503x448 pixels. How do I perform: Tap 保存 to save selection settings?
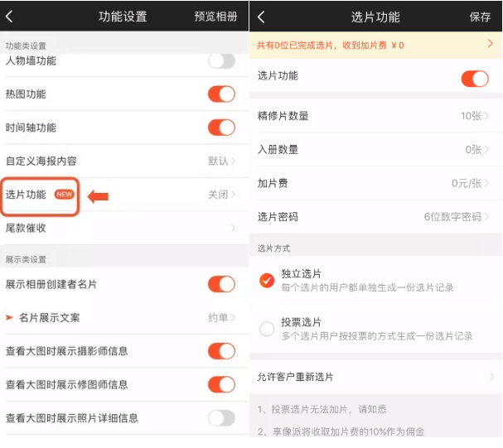[x=480, y=17]
